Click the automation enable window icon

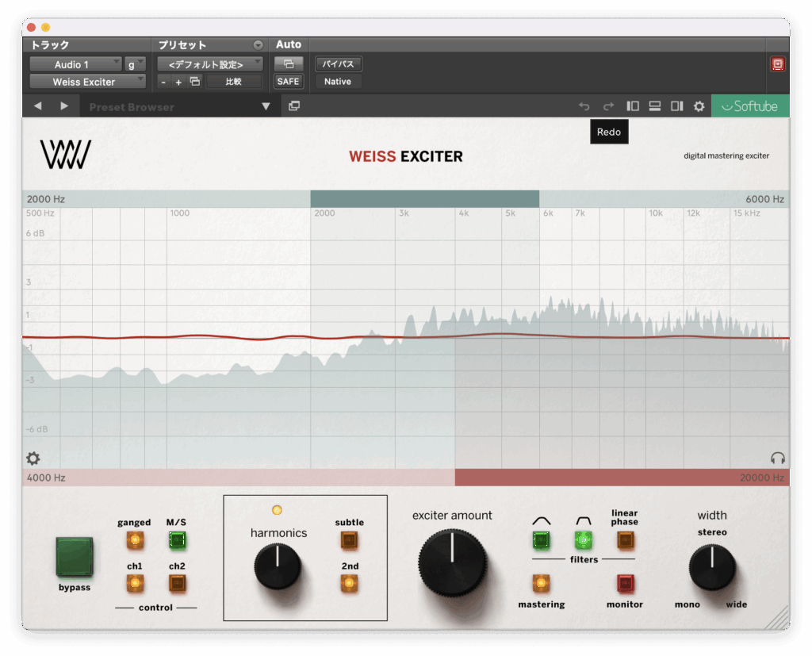pos(289,64)
